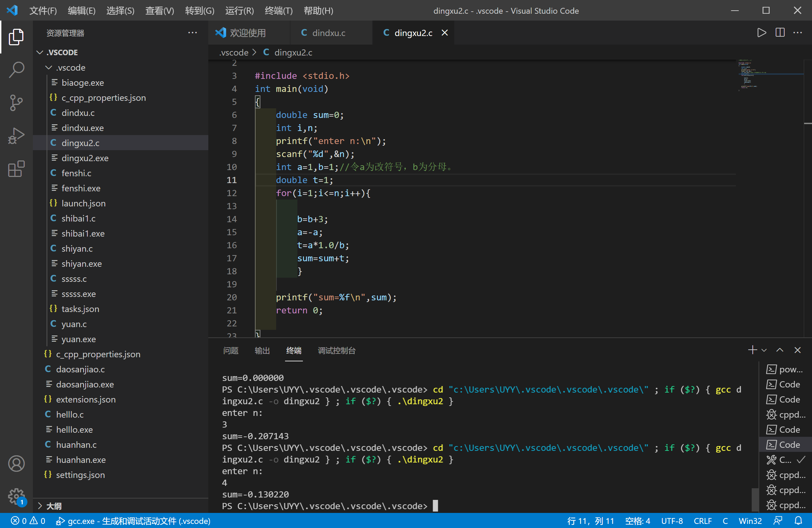The height and width of the screenshot is (528, 812).
Task: Maximize the terminal panel size
Action: (780, 350)
